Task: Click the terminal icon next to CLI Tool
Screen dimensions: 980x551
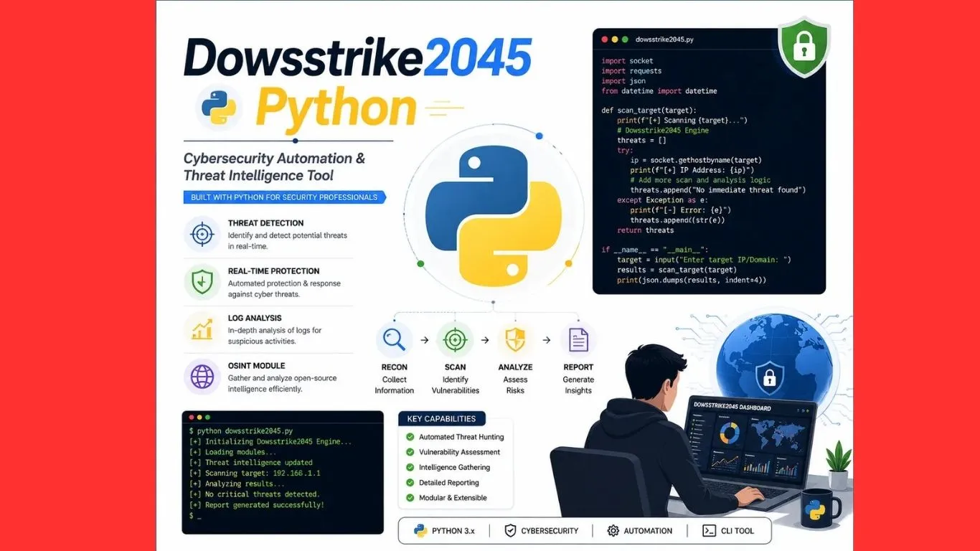Action: point(709,531)
